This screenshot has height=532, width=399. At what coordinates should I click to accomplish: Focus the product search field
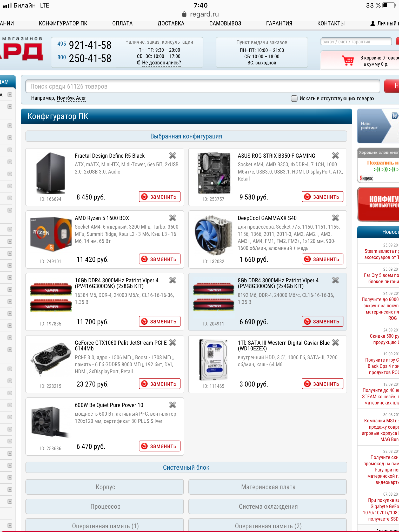pos(203,86)
